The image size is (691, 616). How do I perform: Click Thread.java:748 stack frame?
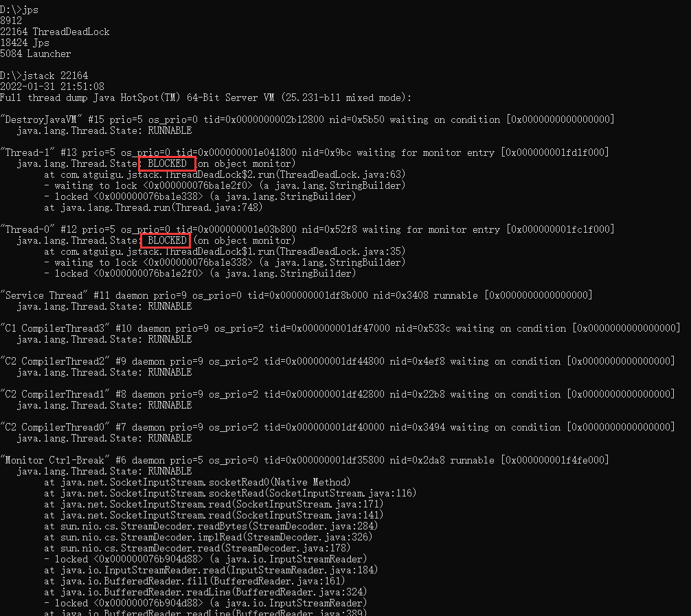tap(153, 207)
